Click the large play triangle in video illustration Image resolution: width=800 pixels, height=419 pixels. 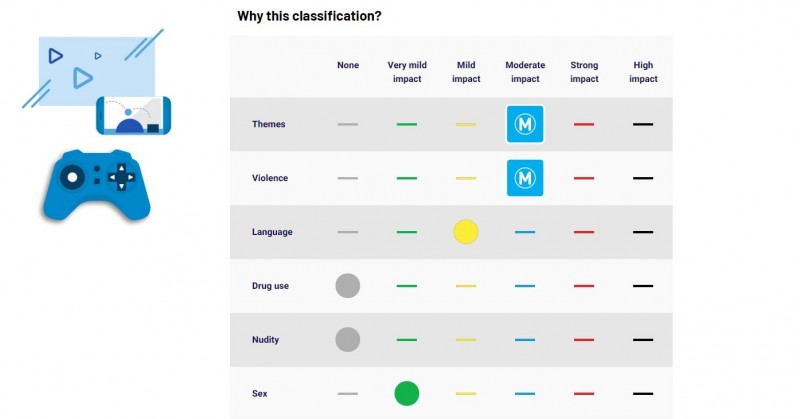coord(82,78)
